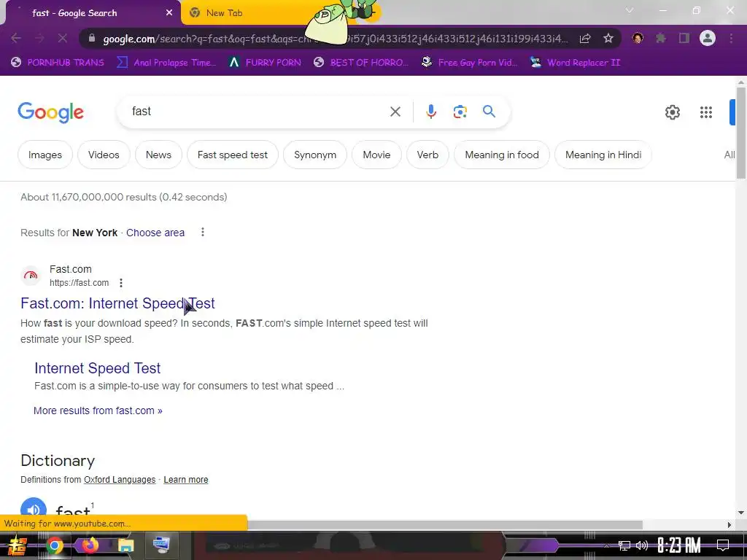This screenshot has width=747, height=560.
Task: Click the vertical page scrollbar
Action: pyautogui.click(x=741, y=133)
